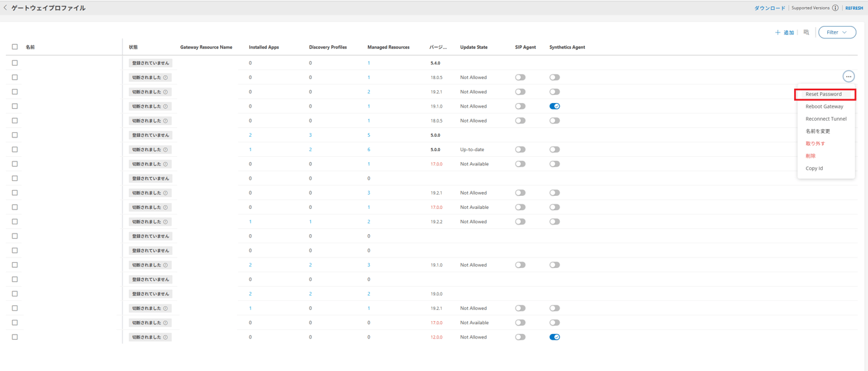Click status clock icon in version 19.2.2 row

[166, 222]
